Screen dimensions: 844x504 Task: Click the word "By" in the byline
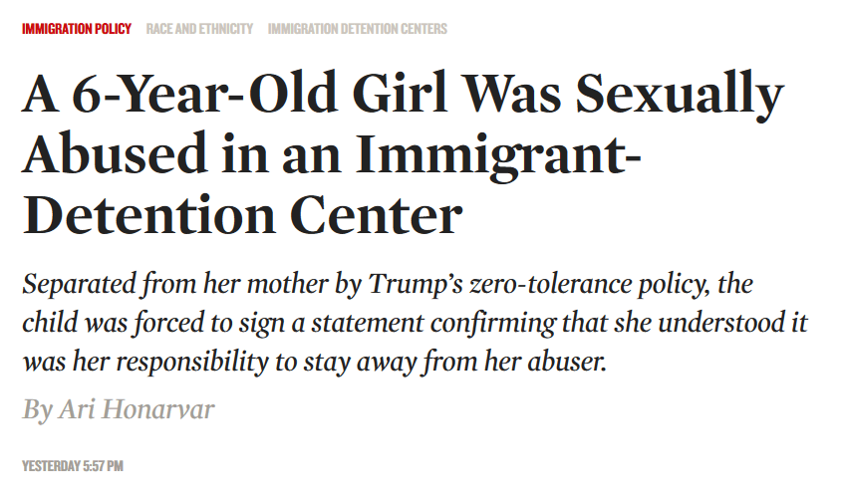click(x=38, y=408)
